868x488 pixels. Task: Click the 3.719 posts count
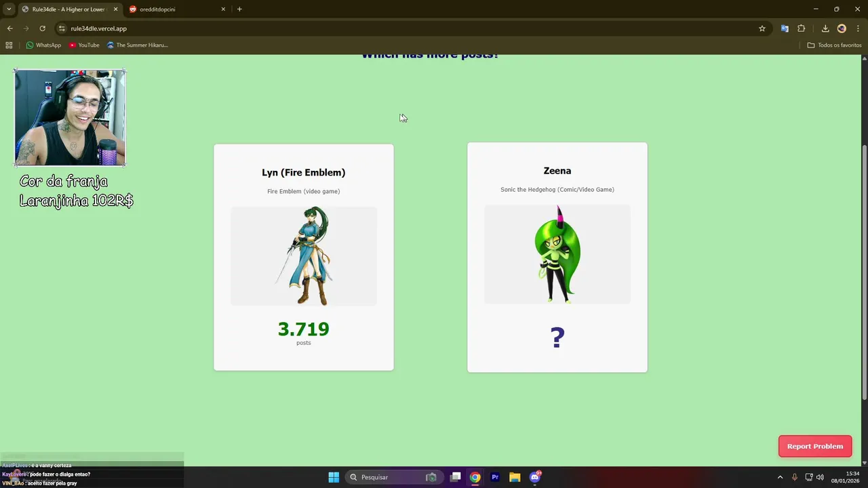[x=304, y=329]
